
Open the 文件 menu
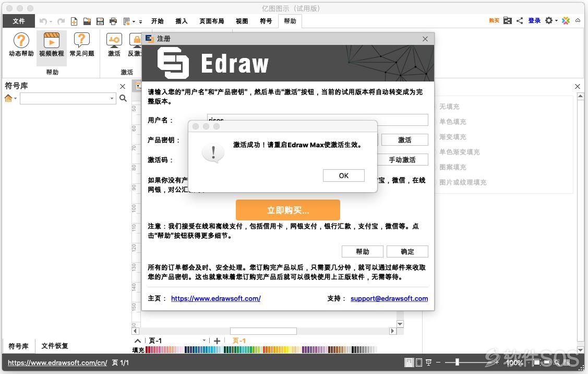[19, 21]
